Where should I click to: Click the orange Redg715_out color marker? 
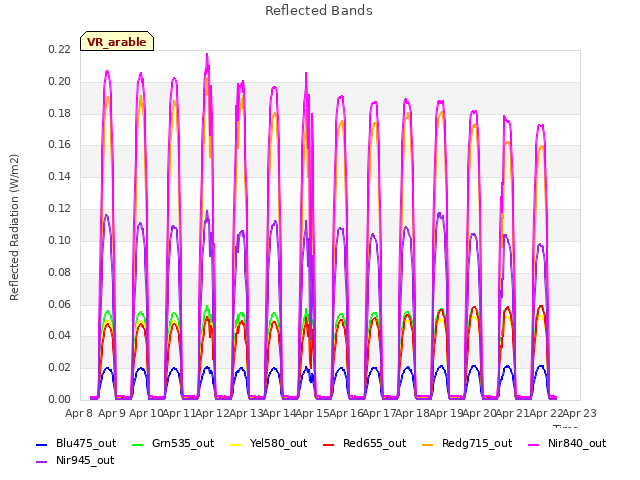tap(428, 444)
